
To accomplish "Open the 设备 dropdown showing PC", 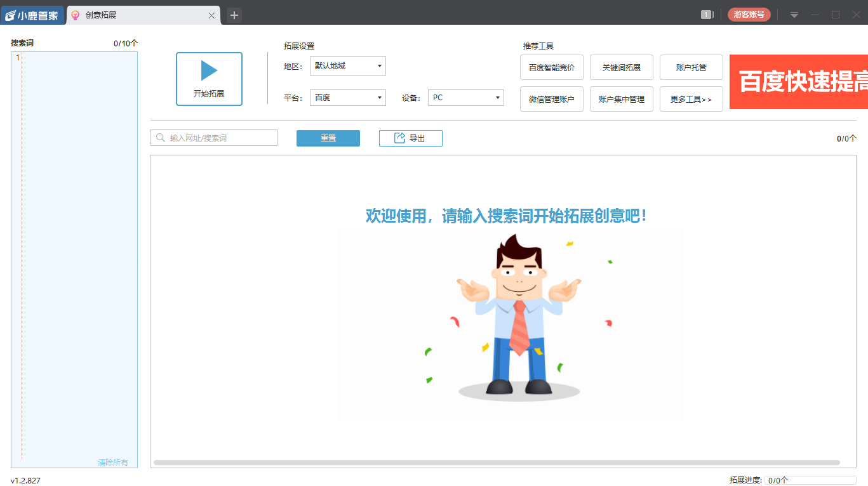I will [x=466, y=98].
